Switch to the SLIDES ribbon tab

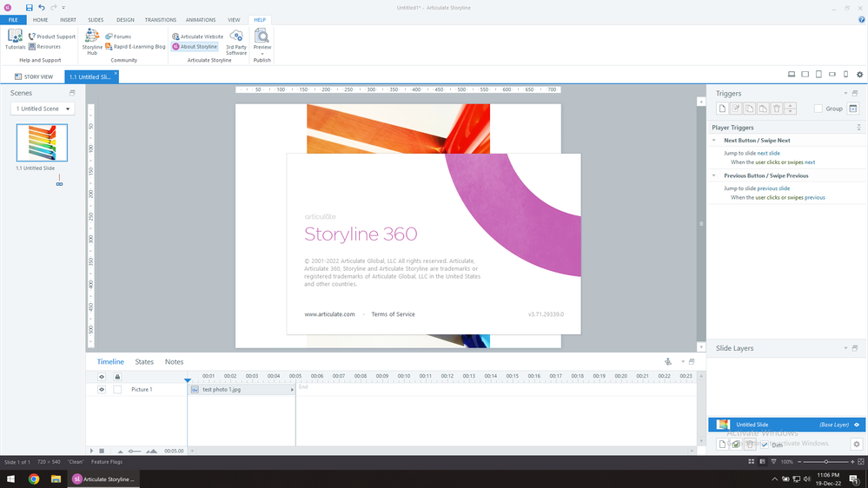[96, 20]
